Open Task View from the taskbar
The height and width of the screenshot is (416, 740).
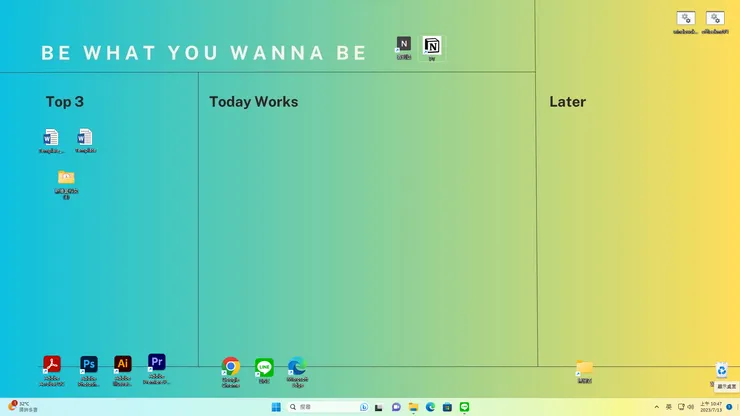[x=378, y=407]
